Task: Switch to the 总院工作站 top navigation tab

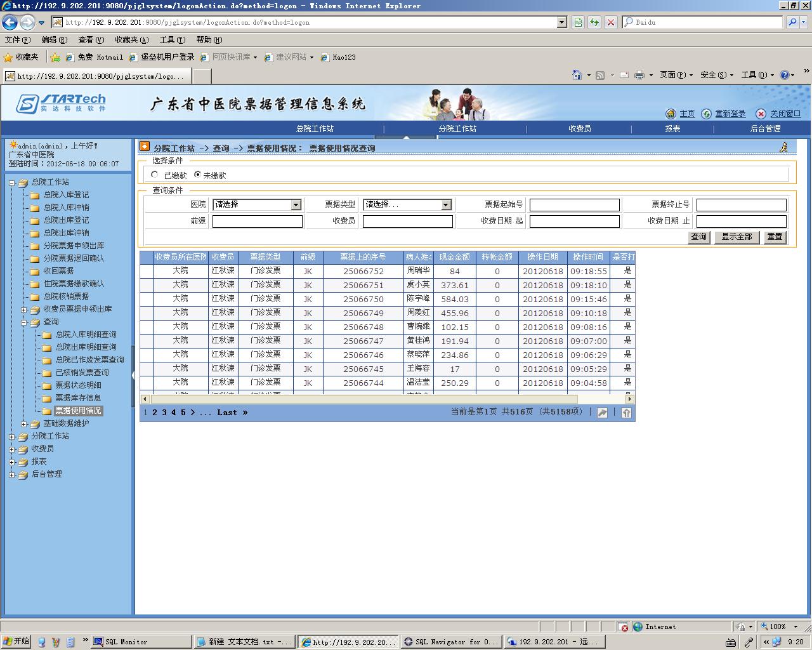Action: click(315, 129)
